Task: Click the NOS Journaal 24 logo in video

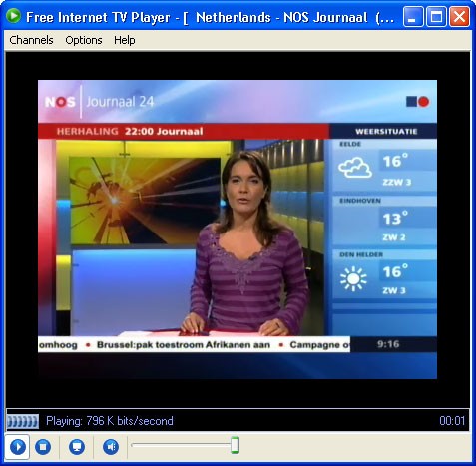Action: tap(99, 102)
